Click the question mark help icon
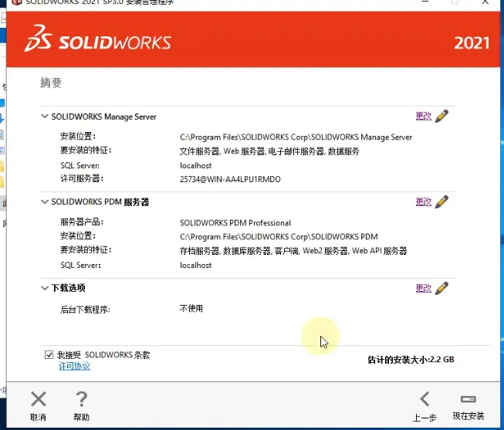The width and height of the screenshot is (504, 430). coord(81,399)
